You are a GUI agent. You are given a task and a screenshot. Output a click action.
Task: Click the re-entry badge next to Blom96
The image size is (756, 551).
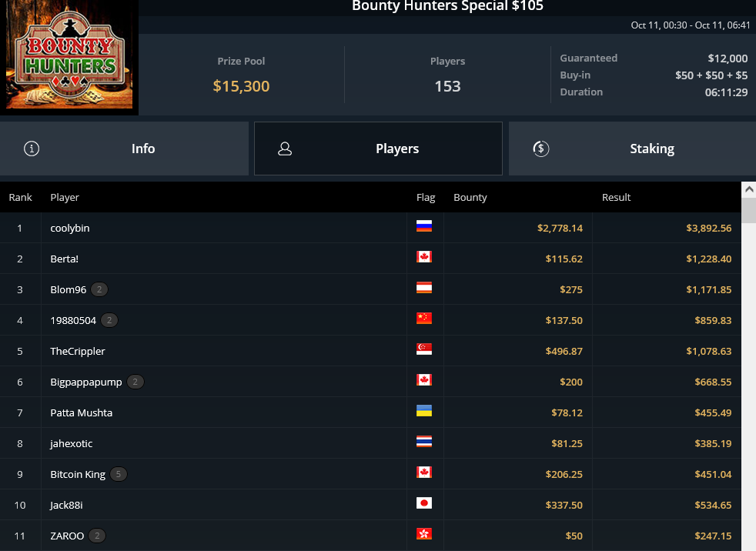pos(99,289)
